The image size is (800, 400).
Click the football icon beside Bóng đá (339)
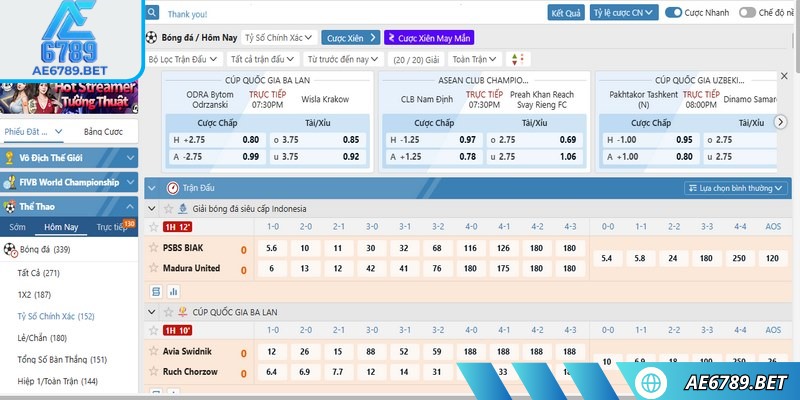pos(10,249)
